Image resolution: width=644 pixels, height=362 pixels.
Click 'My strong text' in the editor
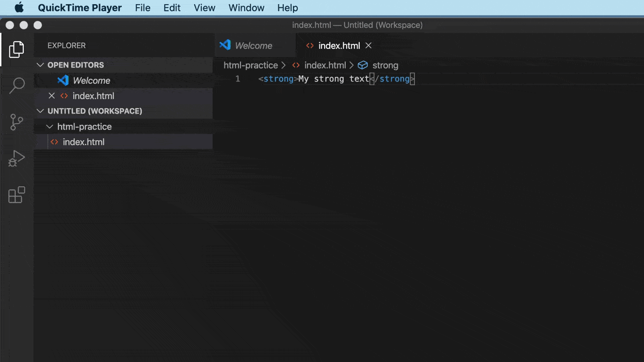[x=333, y=79]
